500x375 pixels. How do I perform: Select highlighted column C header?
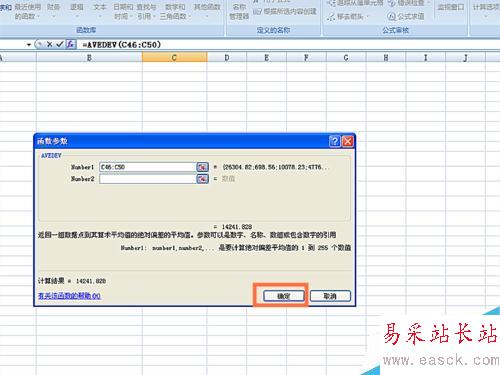pos(174,57)
